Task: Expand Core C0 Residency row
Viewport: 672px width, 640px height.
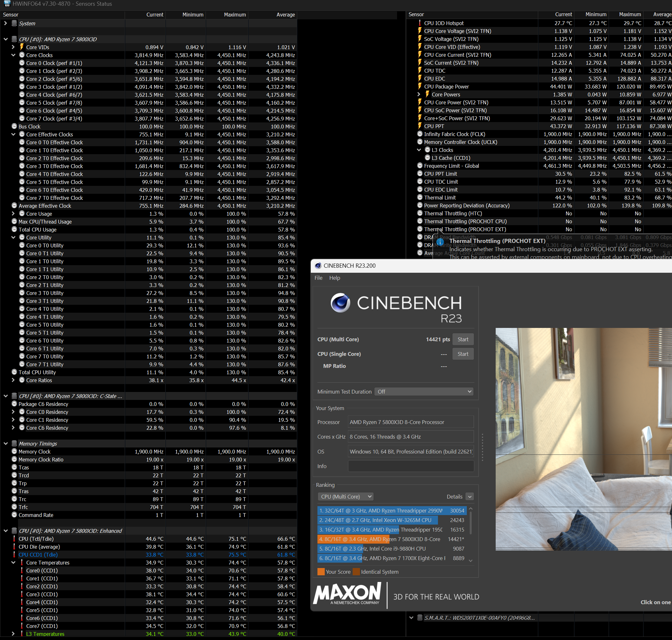Action: 13,412
